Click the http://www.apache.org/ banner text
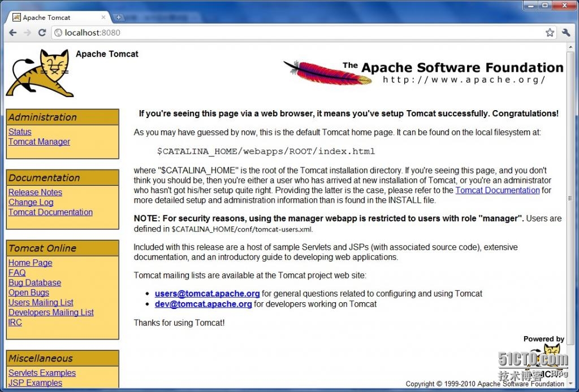This screenshot has height=392, width=579. tap(464, 80)
